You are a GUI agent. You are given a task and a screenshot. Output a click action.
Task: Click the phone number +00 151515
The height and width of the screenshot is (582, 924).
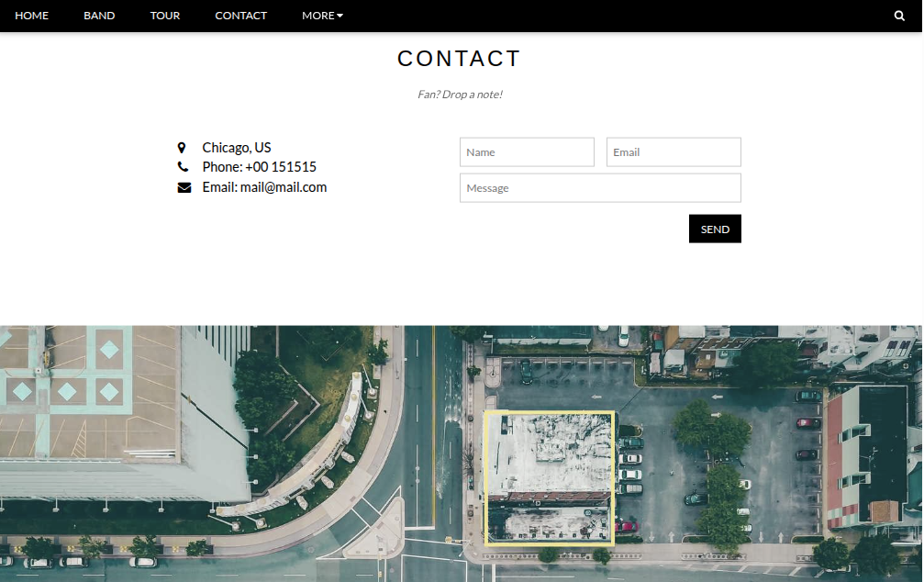[281, 167]
